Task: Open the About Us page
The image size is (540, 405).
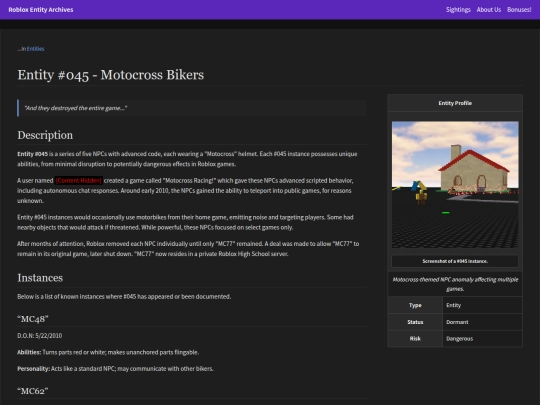Action: coord(488,10)
